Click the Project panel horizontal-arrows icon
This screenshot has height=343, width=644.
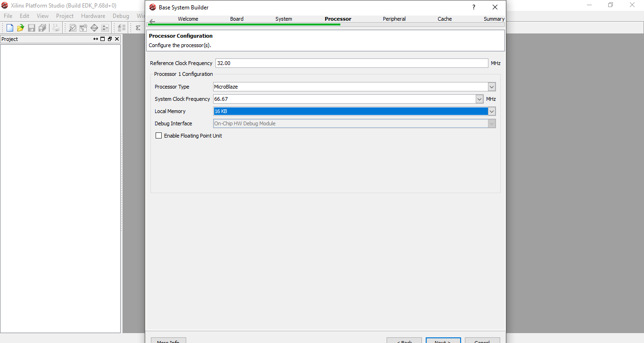96,39
